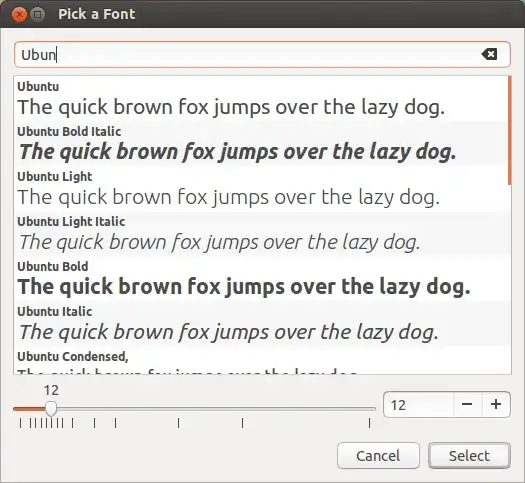Click the font search input containing Ubun

coord(262,55)
